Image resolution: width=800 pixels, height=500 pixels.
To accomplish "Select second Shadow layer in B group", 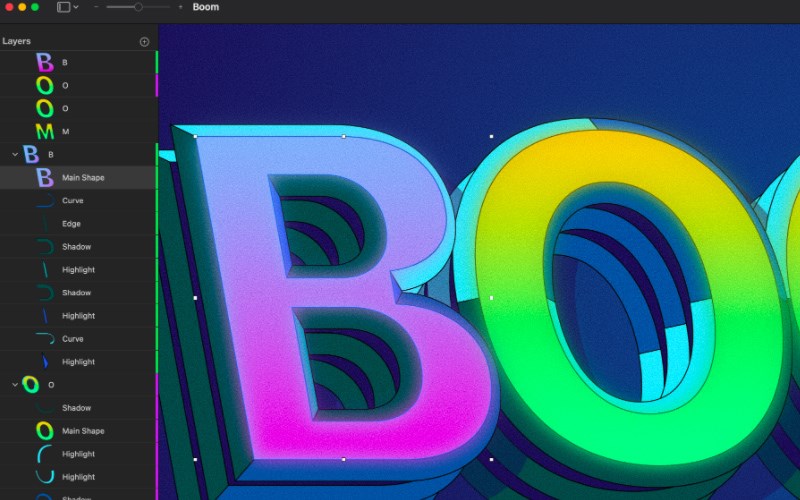I will coord(79,292).
